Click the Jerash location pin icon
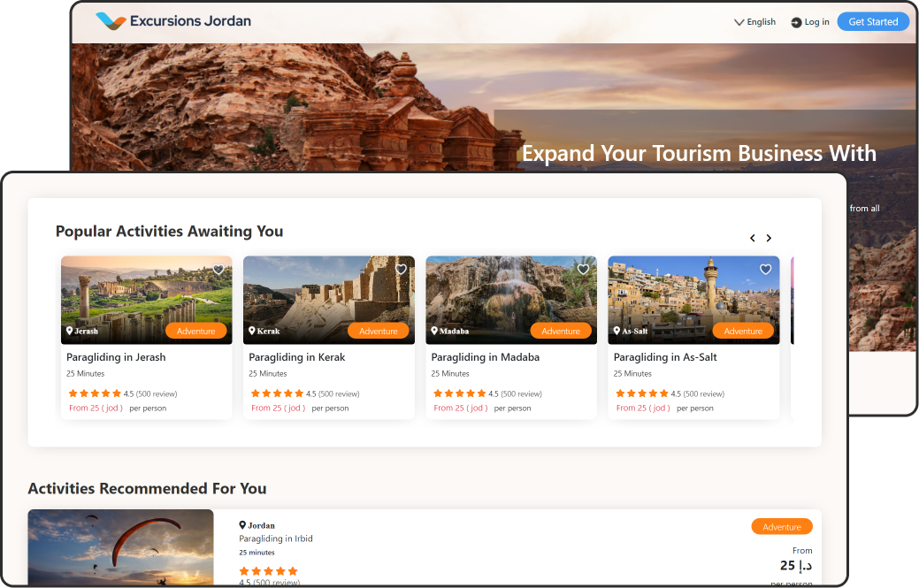Image resolution: width=919 pixels, height=588 pixels. (70, 331)
